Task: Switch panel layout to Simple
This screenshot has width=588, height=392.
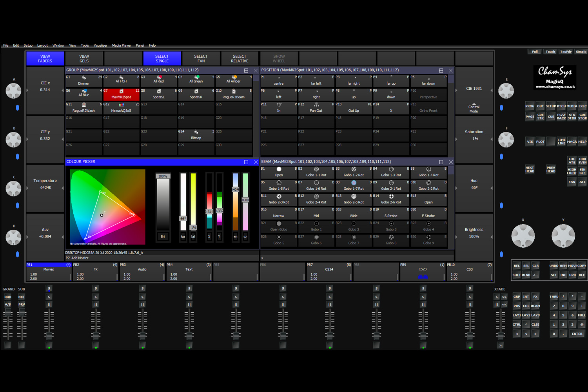Action: click(x=581, y=52)
